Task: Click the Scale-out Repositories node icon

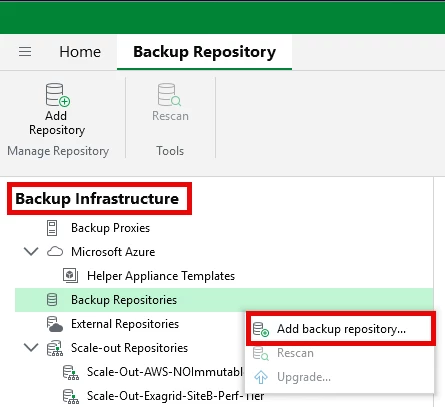Action: (55, 348)
